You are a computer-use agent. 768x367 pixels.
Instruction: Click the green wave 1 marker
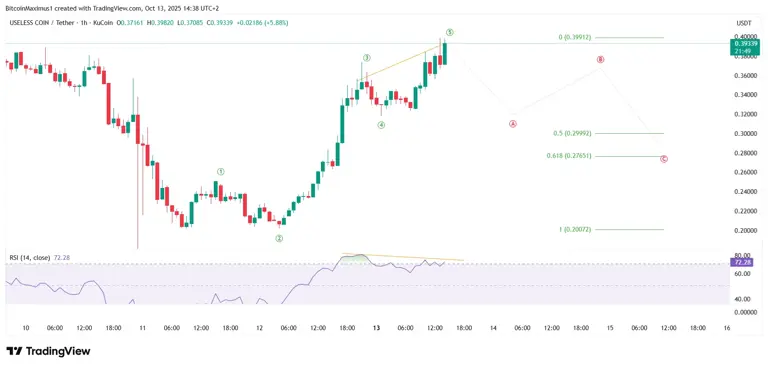pyautogui.click(x=221, y=171)
